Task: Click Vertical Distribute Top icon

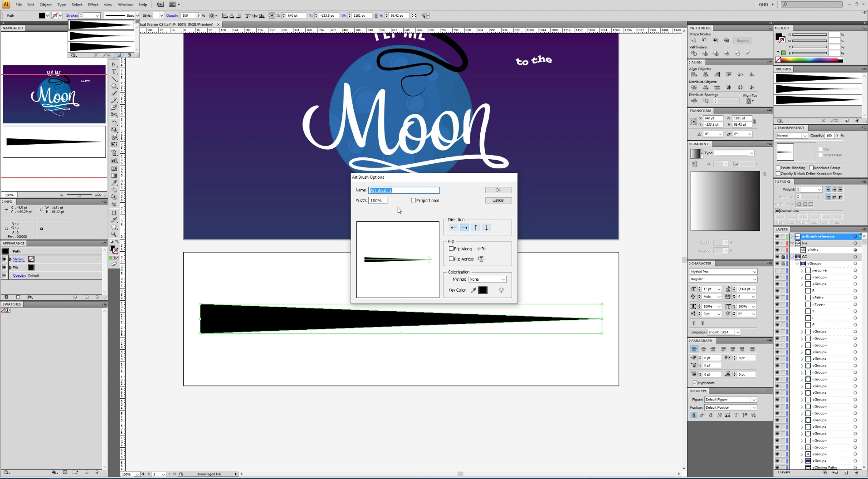Action: (693, 87)
